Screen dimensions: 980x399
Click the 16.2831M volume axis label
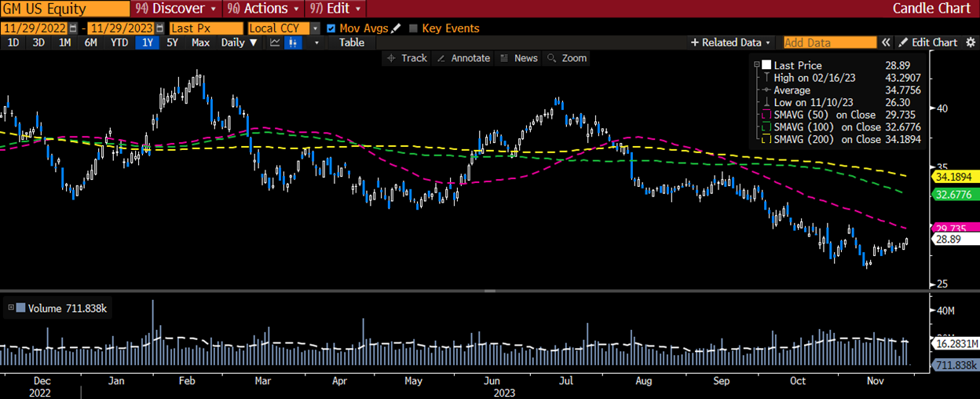pos(955,343)
